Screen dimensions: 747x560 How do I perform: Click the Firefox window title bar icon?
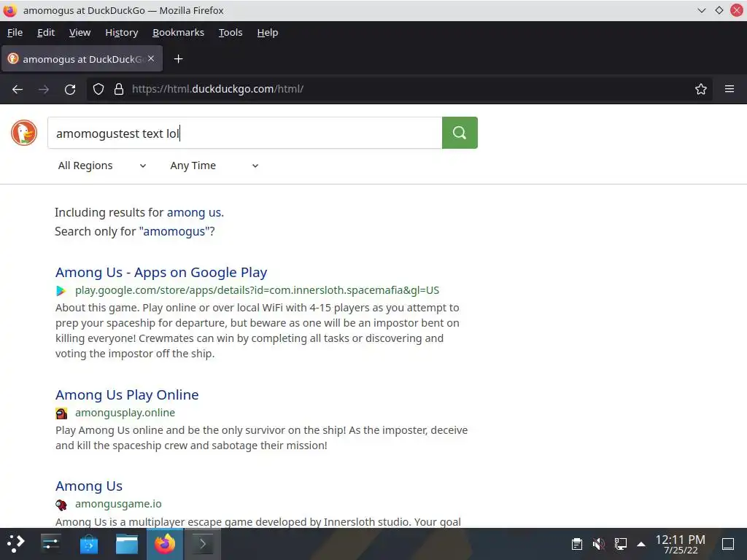click(9, 10)
